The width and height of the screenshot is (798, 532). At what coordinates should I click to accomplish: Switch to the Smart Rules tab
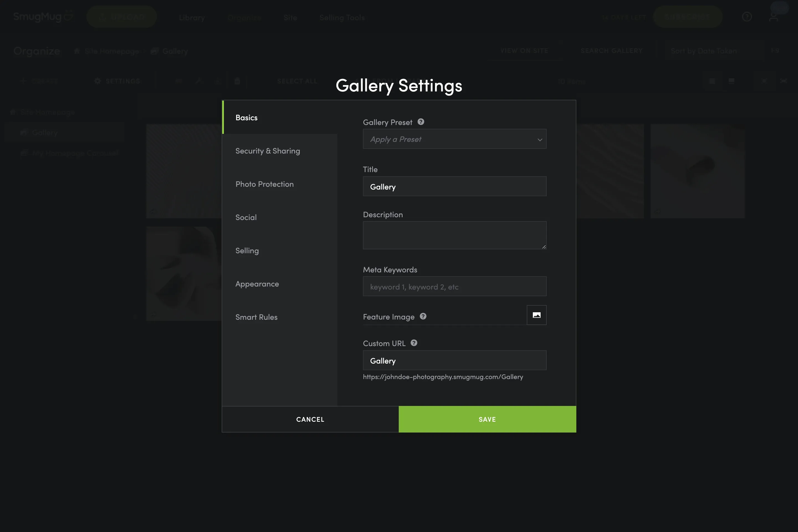coord(257,317)
